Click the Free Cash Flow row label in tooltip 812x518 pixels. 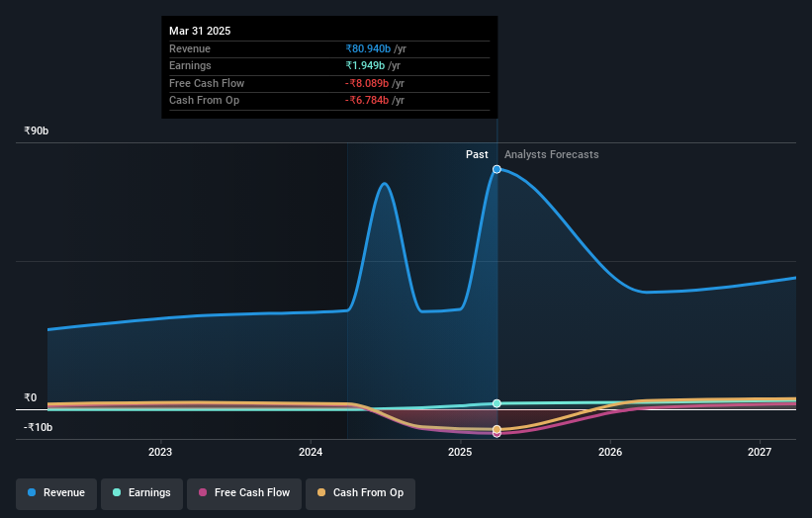click(207, 83)
